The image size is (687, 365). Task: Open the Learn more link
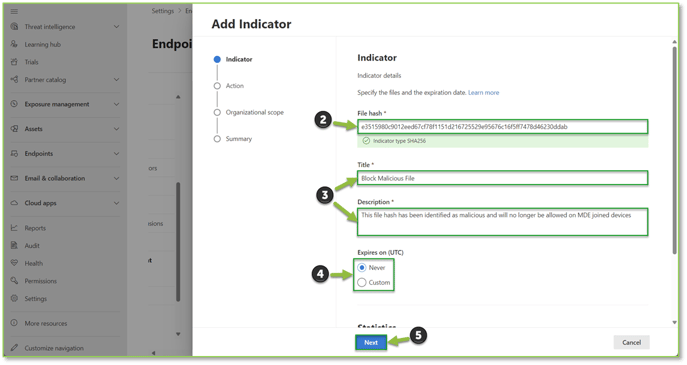(483, 92)
